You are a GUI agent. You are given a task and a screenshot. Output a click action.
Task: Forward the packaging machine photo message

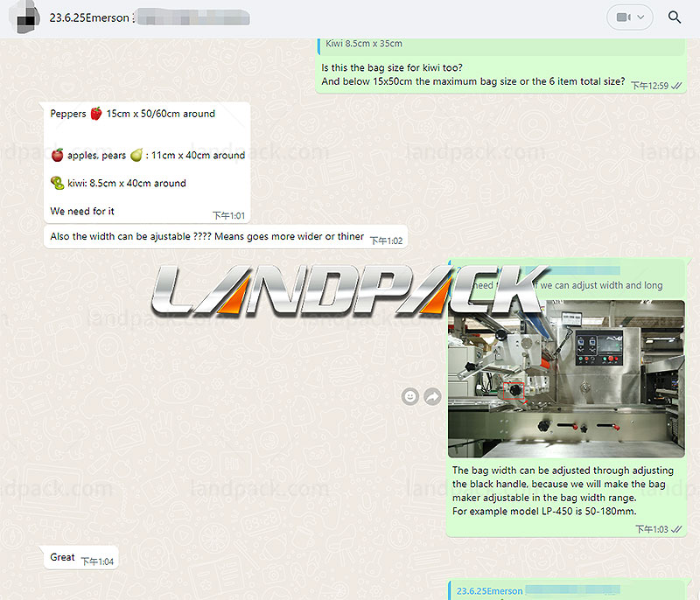pos(432,396)
